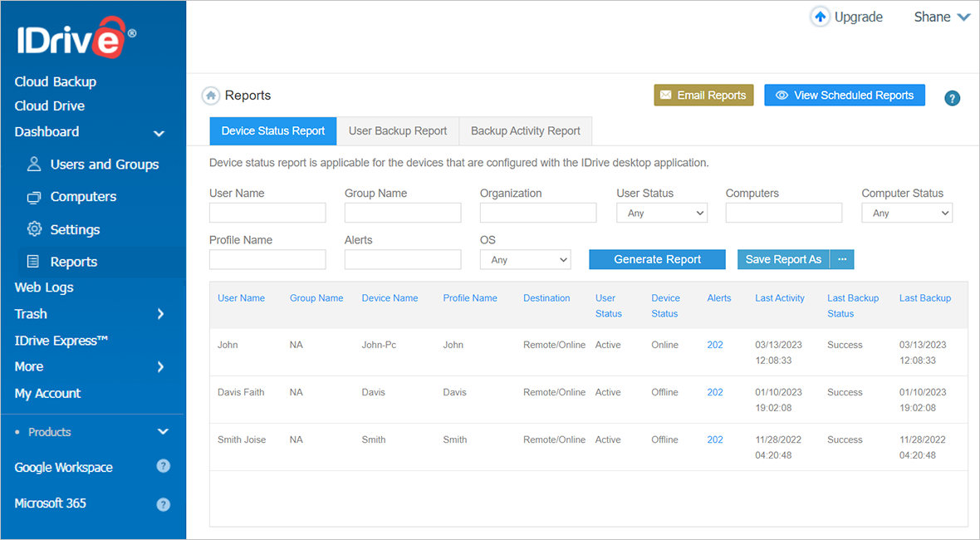Click the home icon beside Reports
Screen dimensions: 980x540
pyautogui.click(x=211, y=96)
